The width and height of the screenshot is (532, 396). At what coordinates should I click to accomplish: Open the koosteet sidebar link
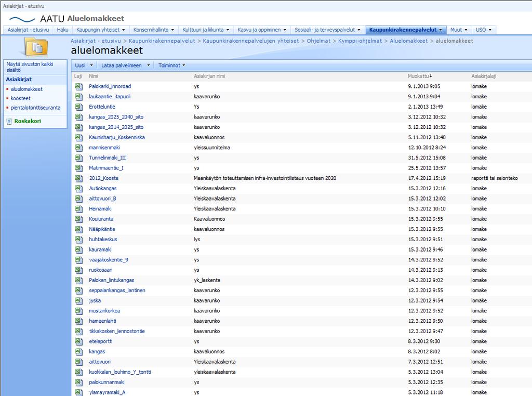(20, 98)
